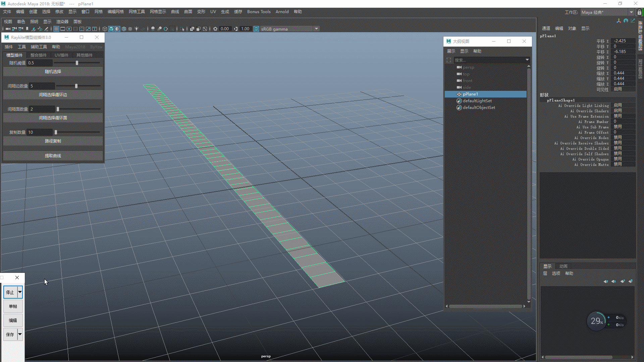Click the 路径复制 button in plugin panel
This screenshot has height=362, width=644.
(x=52, y=140)
